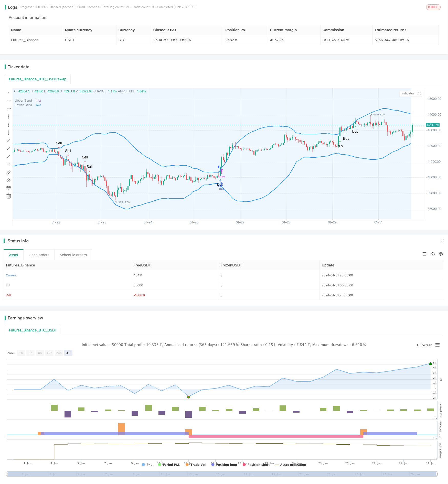Grab the right navigator range handle
The width and height of the screenshot is (448, 484).
click(x=437, y=474)
